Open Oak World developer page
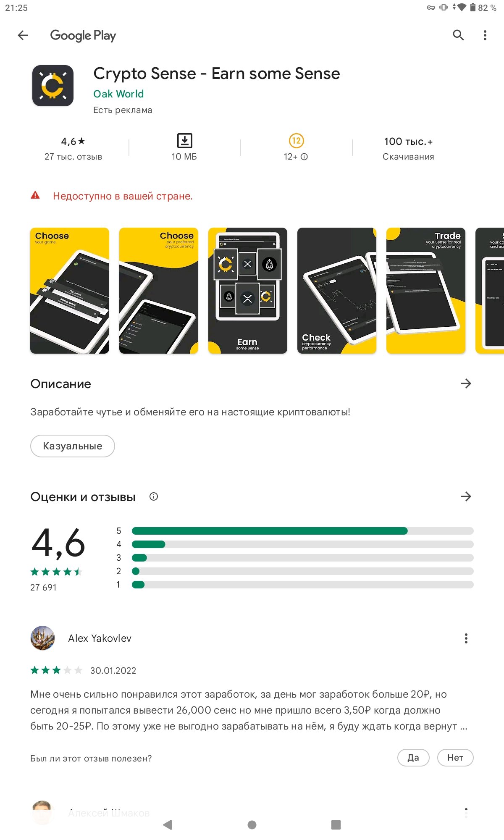This screenshot has width=504, height=840. click(x=118, y=94)
